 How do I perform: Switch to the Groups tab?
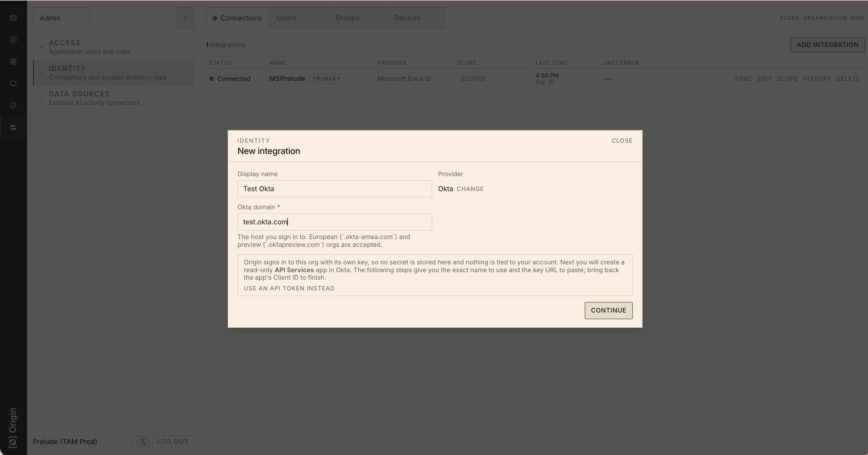click(x=357, y=18)
